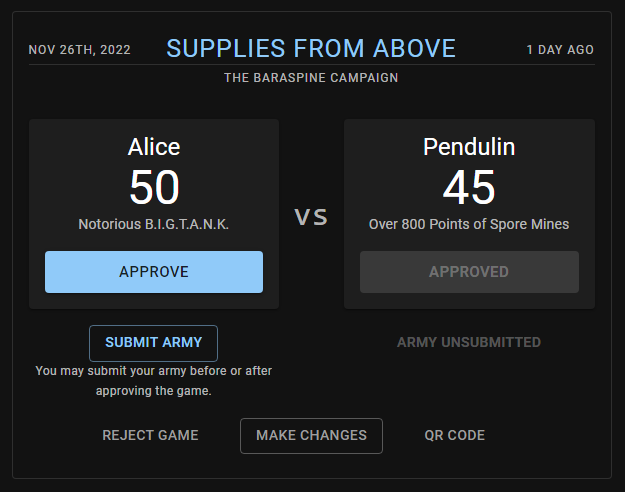Viewport: 625px width, 492px height.
Task: Click Over 800 Points of Spore Mines
Action: (x=469, y=224)
